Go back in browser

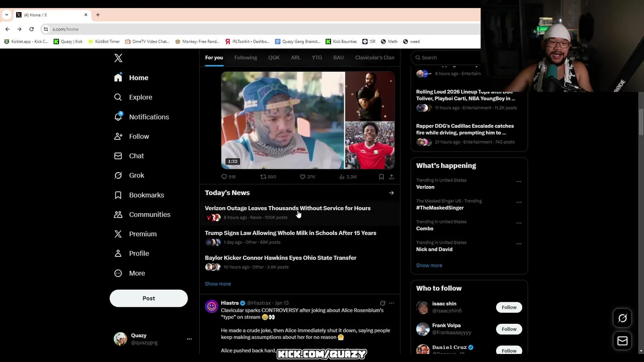(7, 29)
